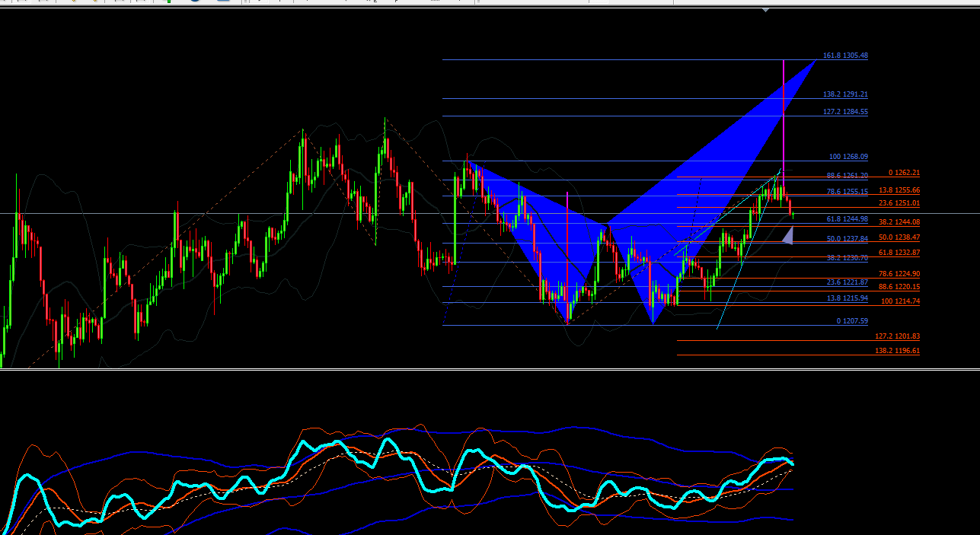Screen dimensions: 980x535
Task: Click the orange level 23.6 1251.01
Action: point(899,203)
